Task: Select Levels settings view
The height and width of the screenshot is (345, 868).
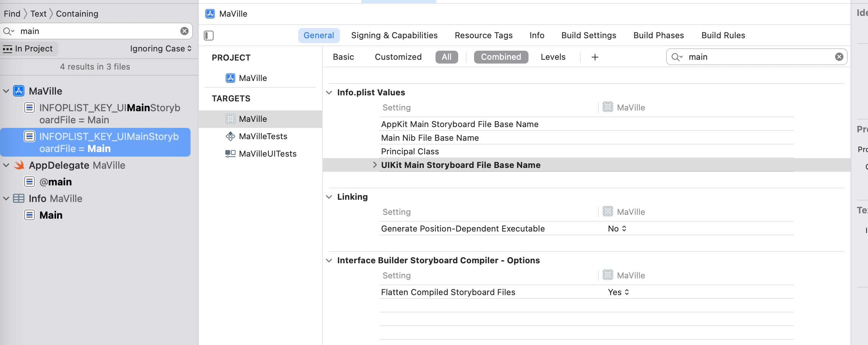Action: (553, 57)
